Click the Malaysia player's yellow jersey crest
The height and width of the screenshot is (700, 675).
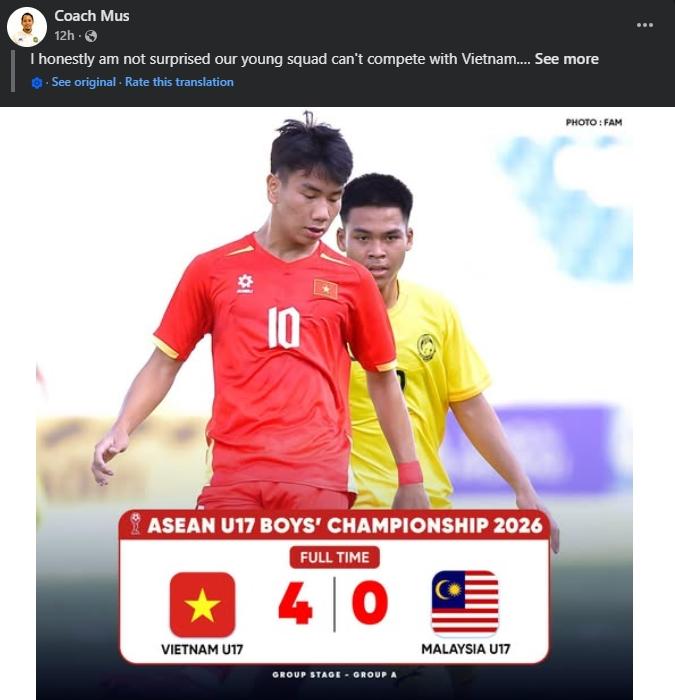tap(427, 347)
